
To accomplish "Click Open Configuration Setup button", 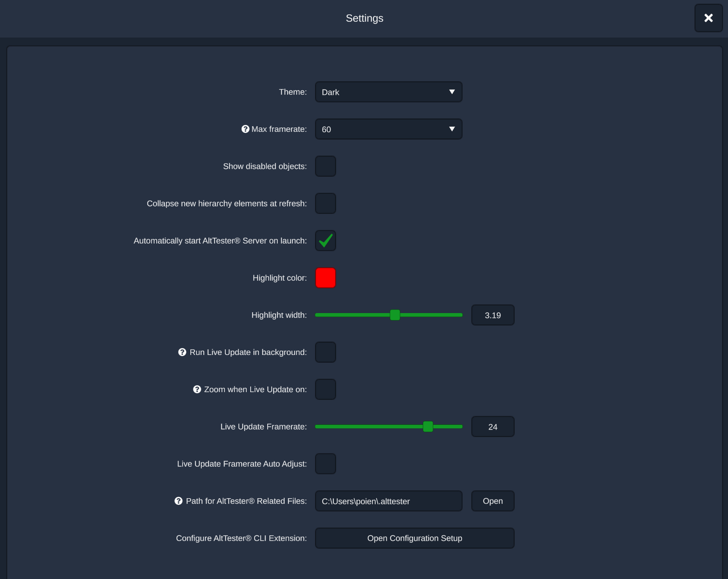I will (415, 538).
